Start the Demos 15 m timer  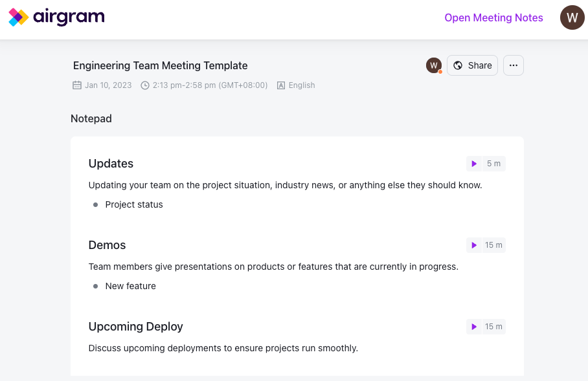point(474,245)
